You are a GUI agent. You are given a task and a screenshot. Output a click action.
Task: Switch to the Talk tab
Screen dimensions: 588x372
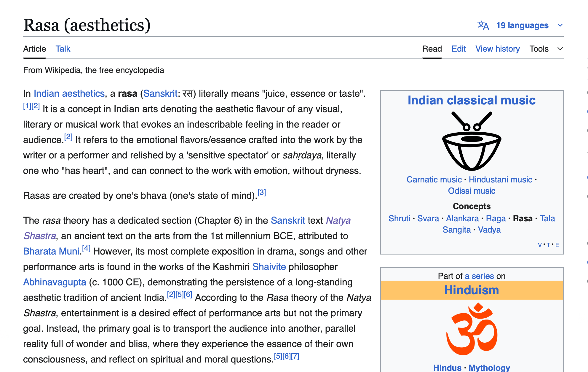(63, 49)
